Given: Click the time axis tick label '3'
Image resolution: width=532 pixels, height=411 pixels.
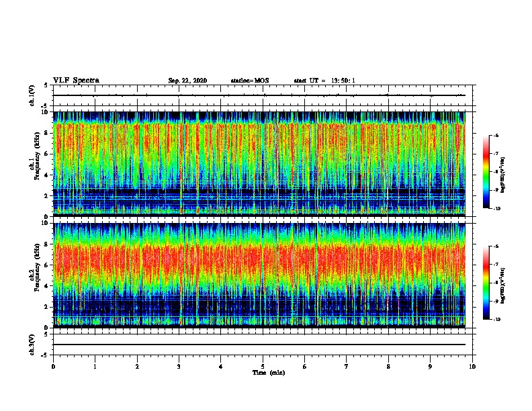Looking at the screenshot, I should tap(179, 367).
